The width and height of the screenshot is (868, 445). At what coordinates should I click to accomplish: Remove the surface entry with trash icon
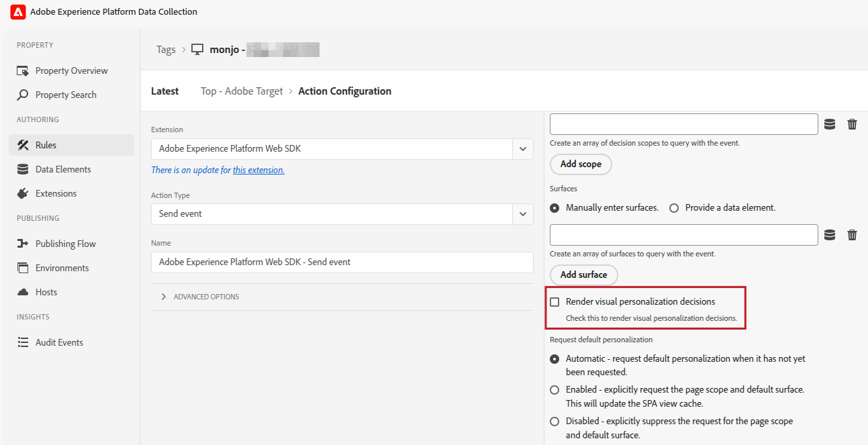tap(852, 235)
